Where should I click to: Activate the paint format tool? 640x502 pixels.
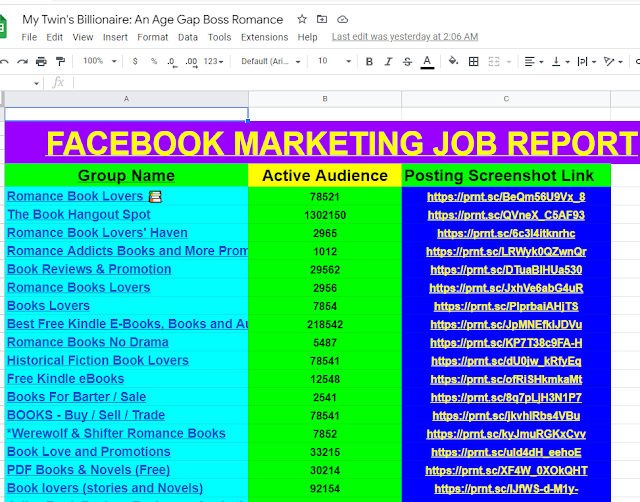click(x=60, y=62)
